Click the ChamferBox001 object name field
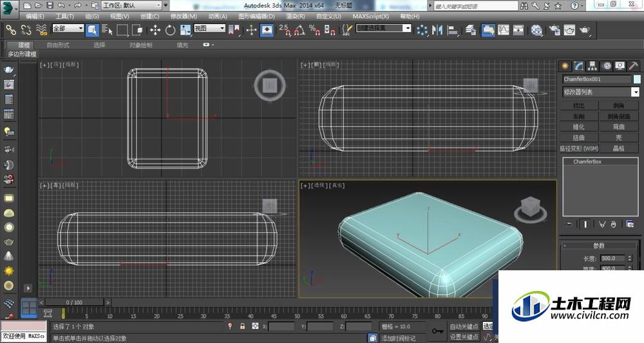Viewport: 644px width, 343px height. pyautogui.click(x=596, y=79)
